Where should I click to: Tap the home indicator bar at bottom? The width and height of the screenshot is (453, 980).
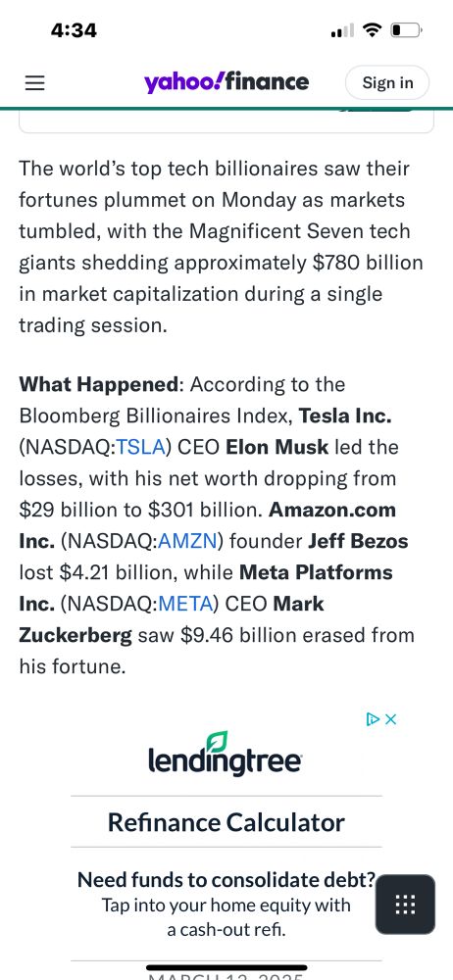point(226,967)
